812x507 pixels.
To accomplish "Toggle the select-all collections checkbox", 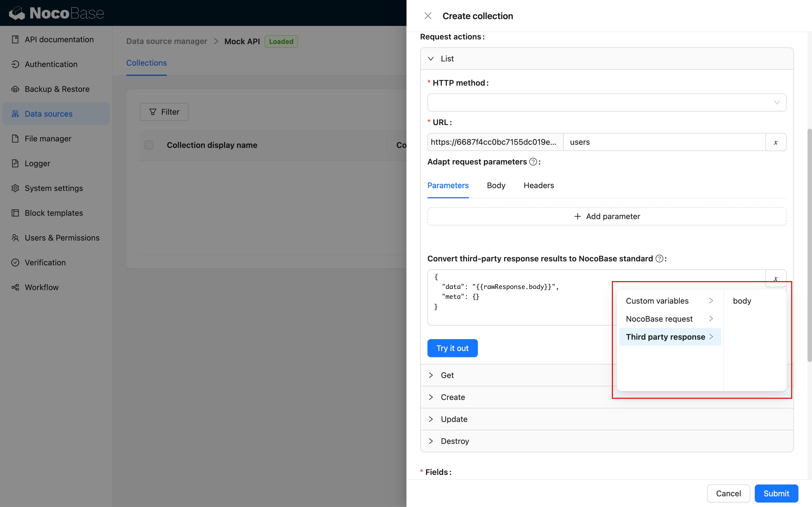I will pos(149,145).
